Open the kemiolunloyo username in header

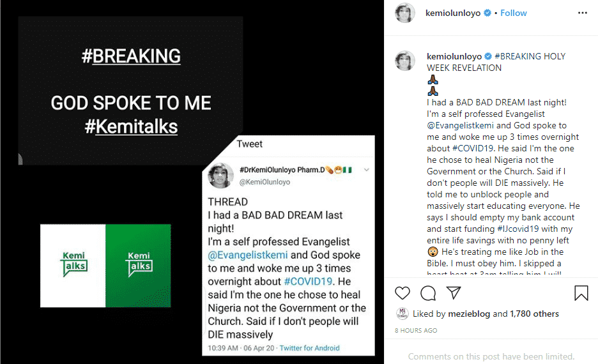[452, 13]
